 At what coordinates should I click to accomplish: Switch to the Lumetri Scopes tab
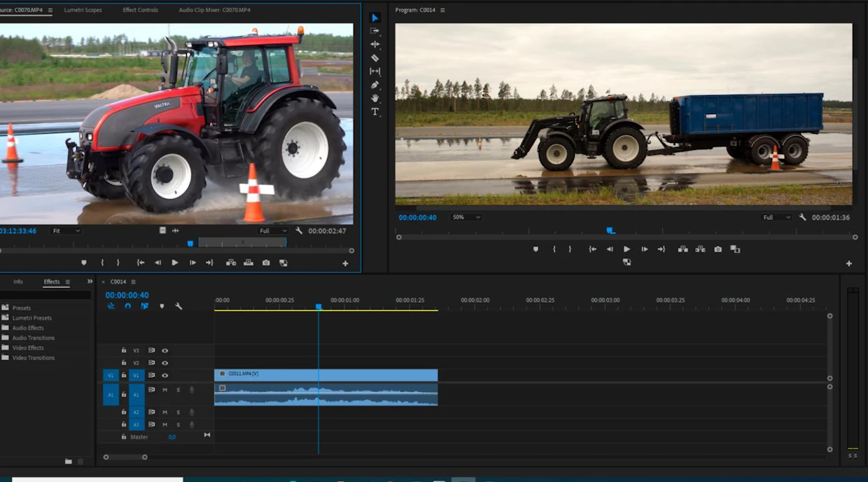pos(83,11)
